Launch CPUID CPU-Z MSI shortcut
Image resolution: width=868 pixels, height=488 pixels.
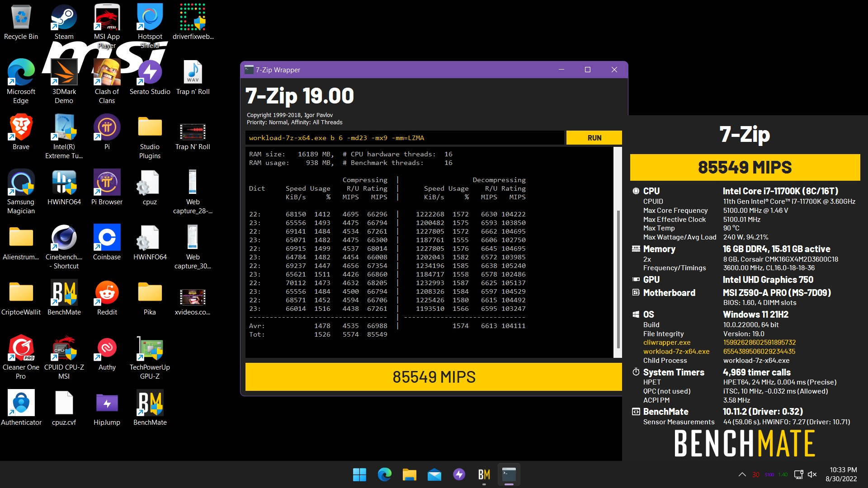coord(64,357)
